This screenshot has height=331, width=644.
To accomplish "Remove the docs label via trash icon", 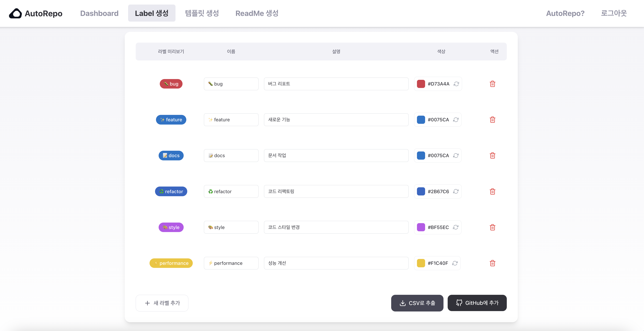I will [x=492, y=155].
